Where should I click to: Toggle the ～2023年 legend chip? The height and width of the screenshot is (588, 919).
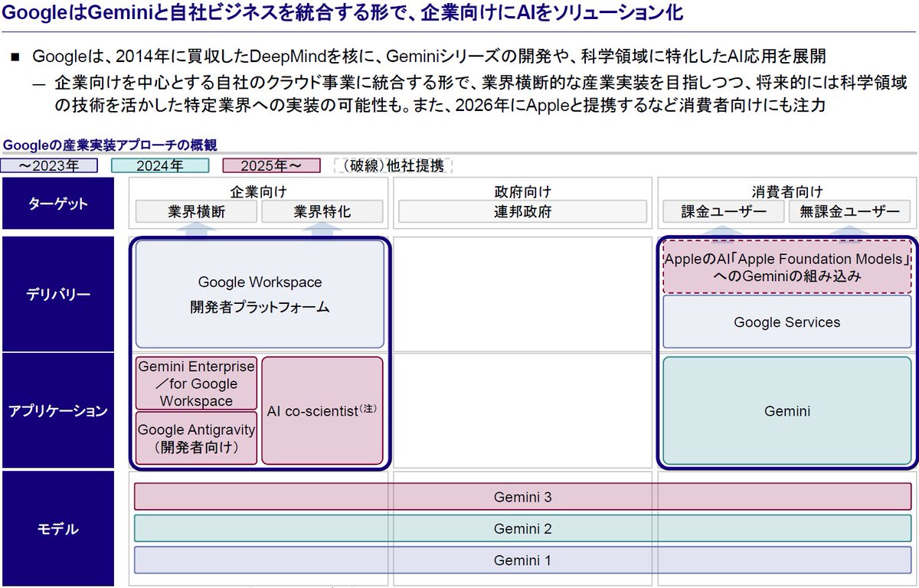[x=50, y=165]
